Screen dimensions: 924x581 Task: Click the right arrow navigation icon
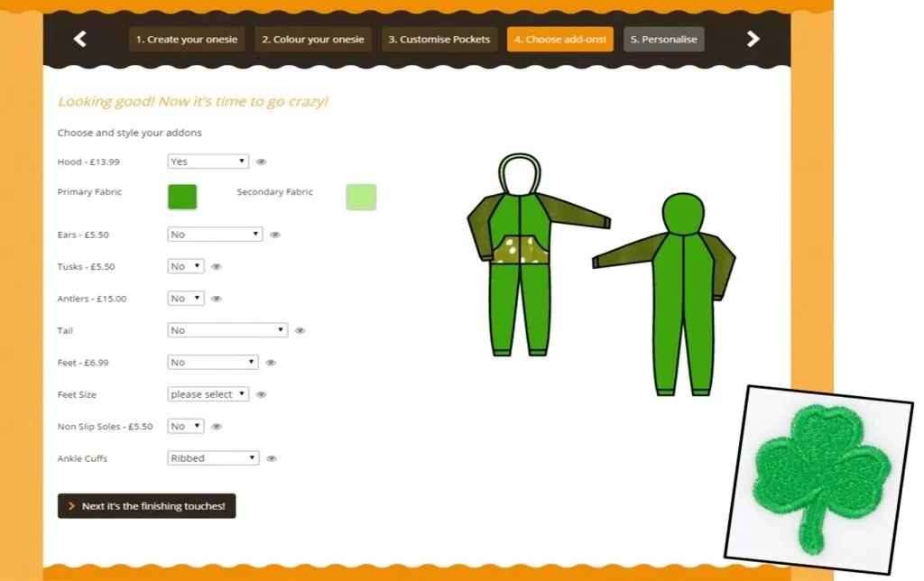click(753, 39)
